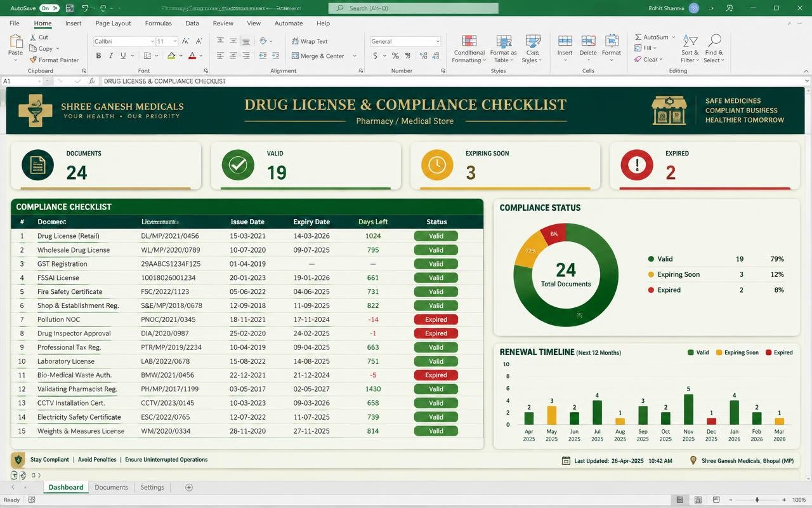Apply Bold formatting

[x=98, y=56]
